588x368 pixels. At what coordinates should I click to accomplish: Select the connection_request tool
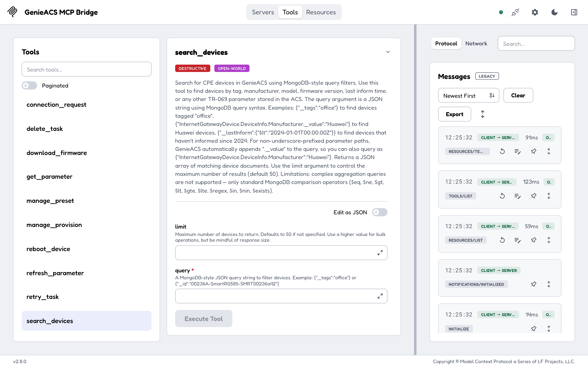tap(86, 104)
